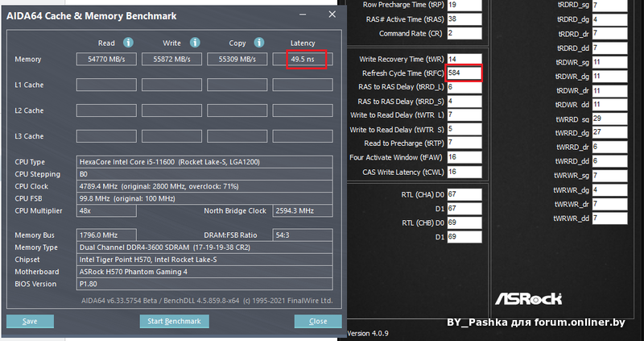Click the Save button in AIDA64
644x341 pixels.
tap(30, 322)
